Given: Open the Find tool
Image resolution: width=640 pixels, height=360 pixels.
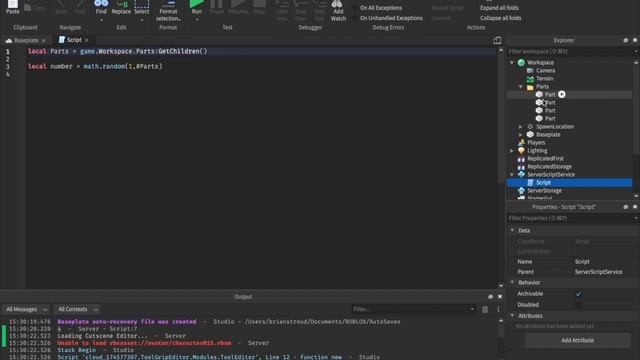Looking at the screenshot, I should pyautogui.click(x=101, y=7).
